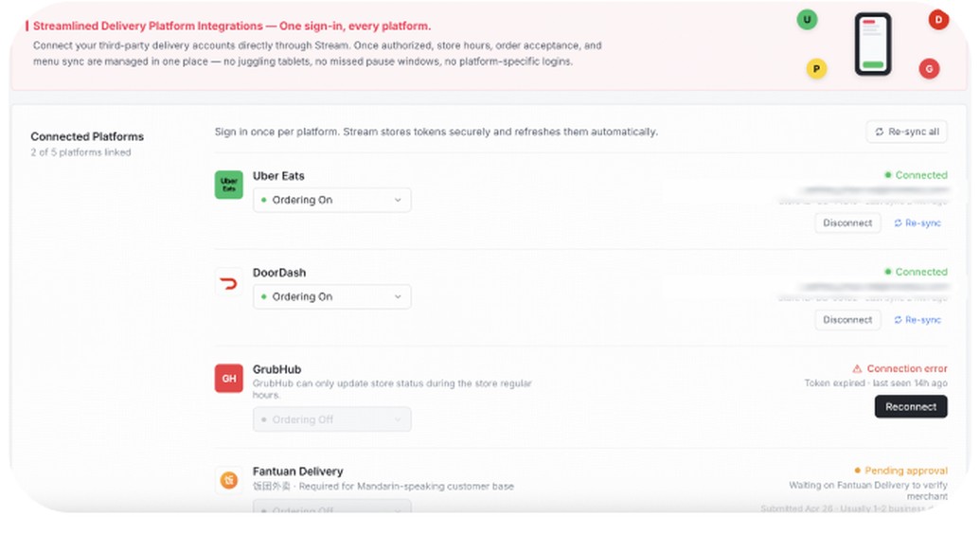Open DoorDash Ordering On dropdown
This screenshot has width=980, height=534.
click(x=332, y=297)
